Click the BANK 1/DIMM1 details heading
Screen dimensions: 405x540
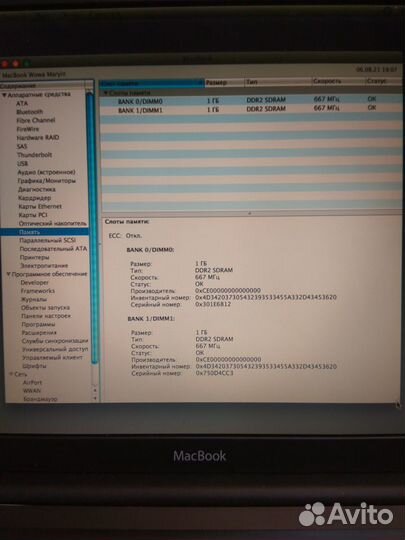tap(151, 319)
